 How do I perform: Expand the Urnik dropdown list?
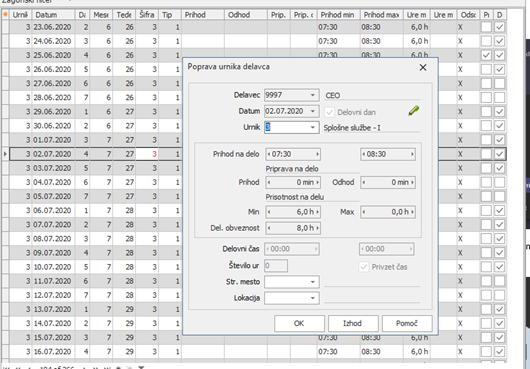313,127
